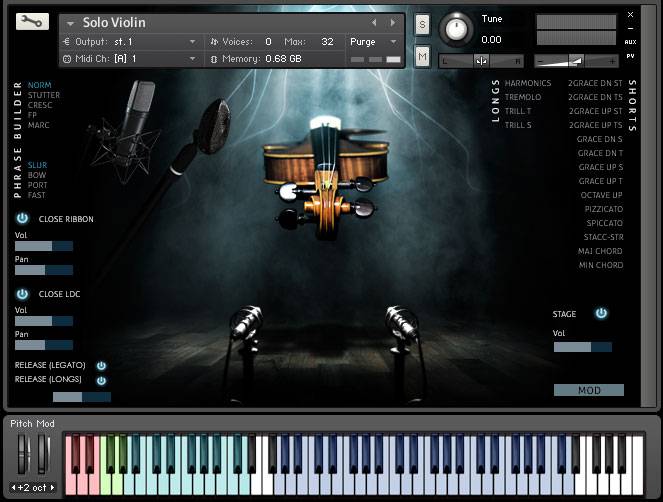The image size is (663, 502).
Task: Click the octave up arrow on keyboard
Action: 52,488
